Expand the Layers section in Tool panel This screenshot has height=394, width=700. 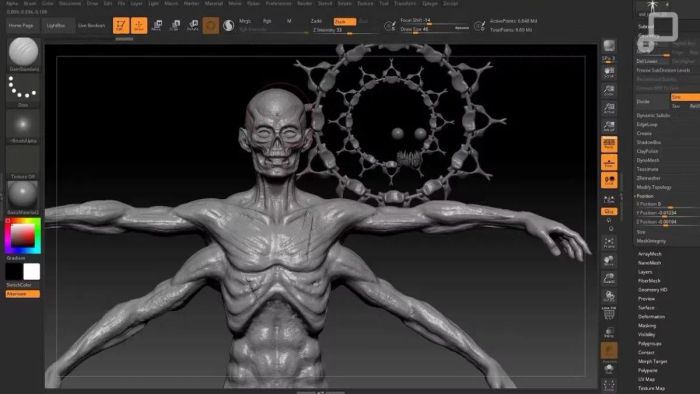pos(645,272)
